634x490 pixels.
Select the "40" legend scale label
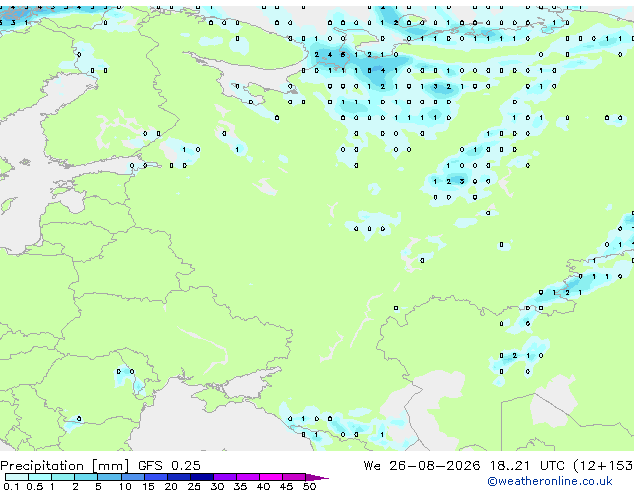(x=263, y=486)
